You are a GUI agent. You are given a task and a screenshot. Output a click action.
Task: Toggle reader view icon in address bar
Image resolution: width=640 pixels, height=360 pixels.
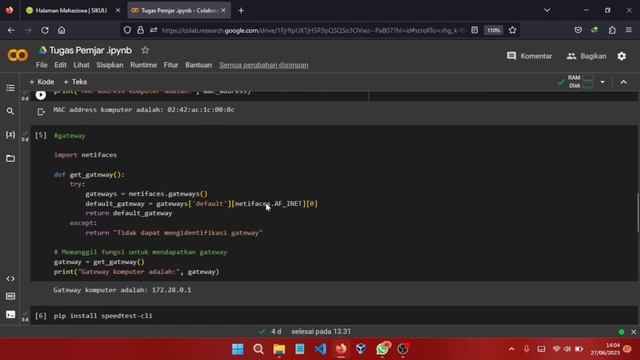(x=474, y=30)
